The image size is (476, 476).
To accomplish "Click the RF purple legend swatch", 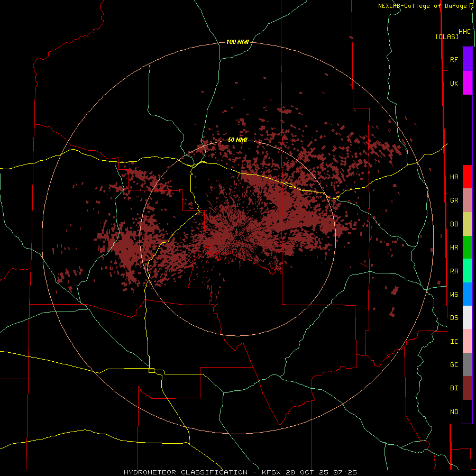I will pos(467,59).
